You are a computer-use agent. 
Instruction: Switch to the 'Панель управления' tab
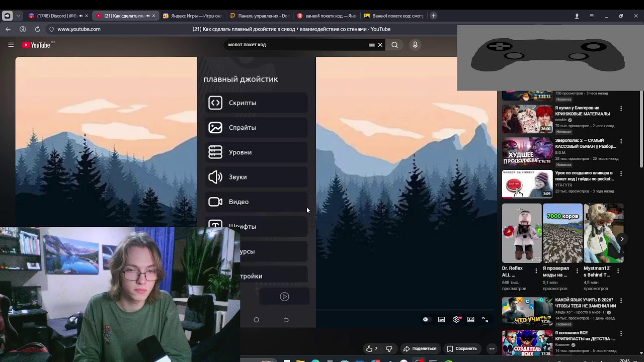click(260, 16)
